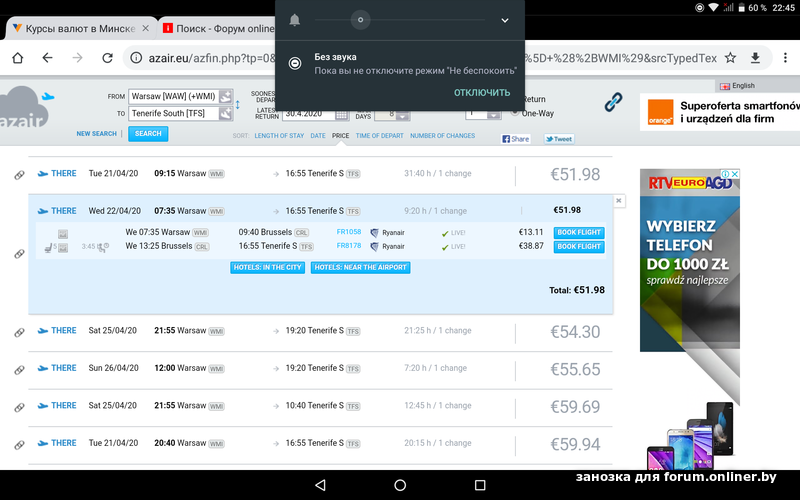Viewport: 800px width, 500px height.
Task: Click the NEW SEARCH link
Action: 96,134
